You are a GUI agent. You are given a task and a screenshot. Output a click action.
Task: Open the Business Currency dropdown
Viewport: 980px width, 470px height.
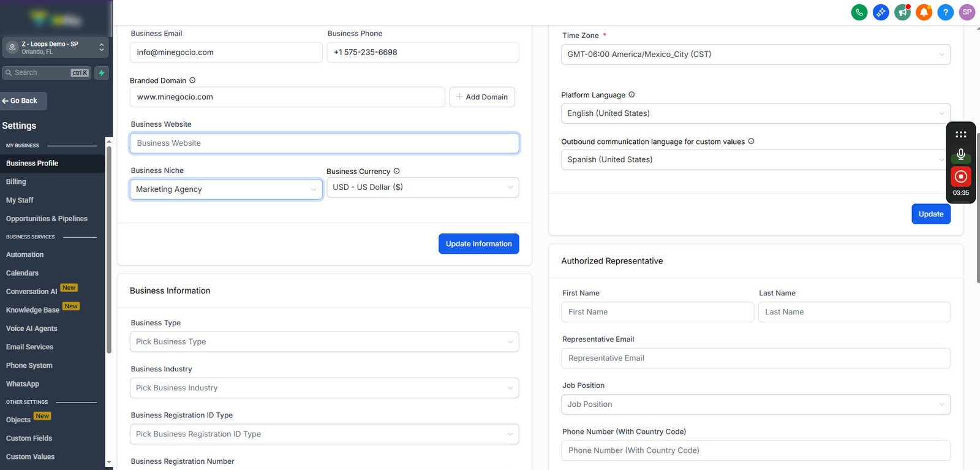[x=423, y=188]
